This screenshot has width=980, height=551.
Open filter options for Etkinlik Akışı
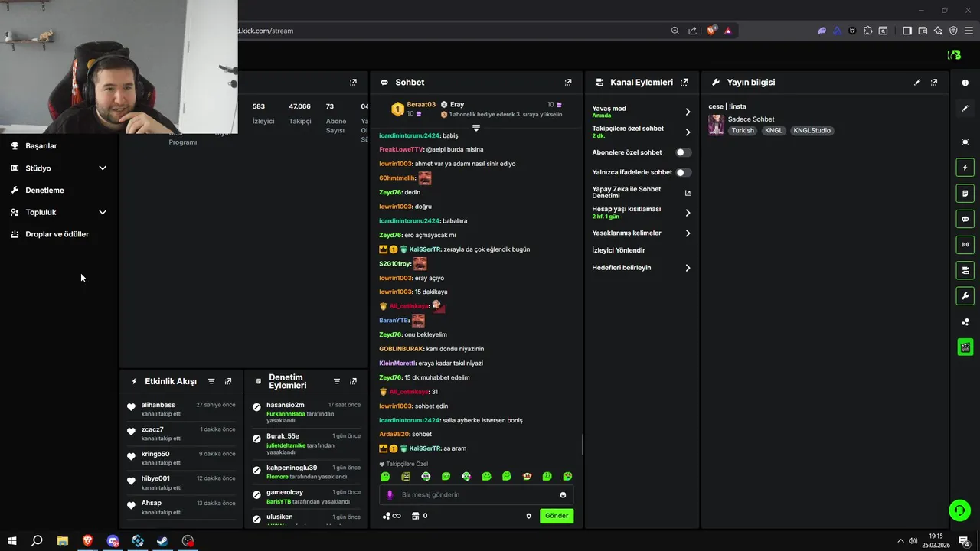pos(211,381)
